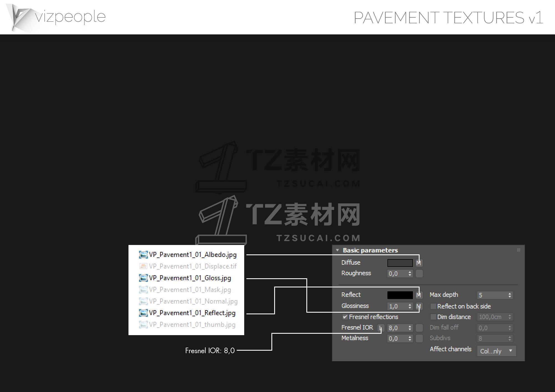Open the Reflect color swatch

[400, 295]
